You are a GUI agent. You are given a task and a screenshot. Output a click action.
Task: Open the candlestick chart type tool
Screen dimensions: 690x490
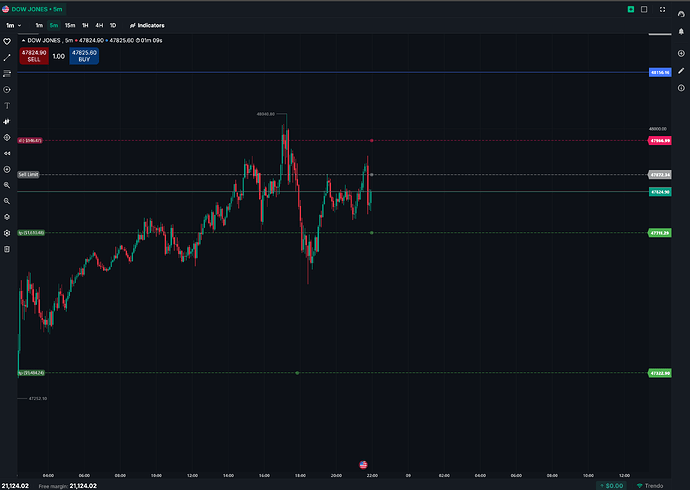click(7, 121)
